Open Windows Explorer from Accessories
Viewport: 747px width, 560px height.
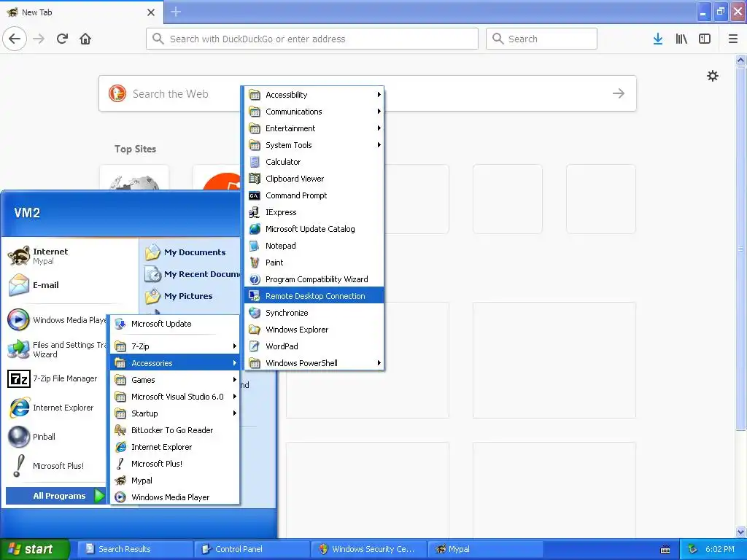point(314,330)
